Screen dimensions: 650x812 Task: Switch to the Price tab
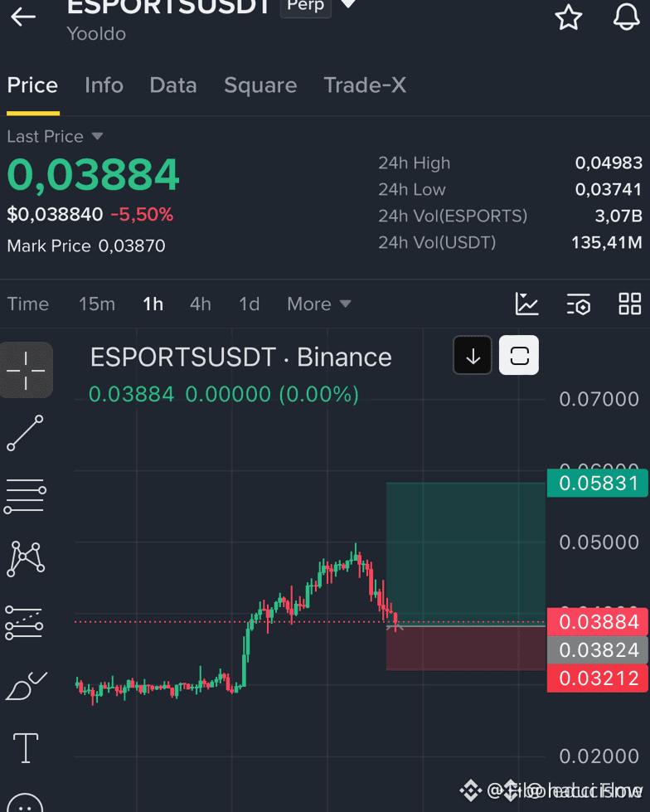(32, 85)
